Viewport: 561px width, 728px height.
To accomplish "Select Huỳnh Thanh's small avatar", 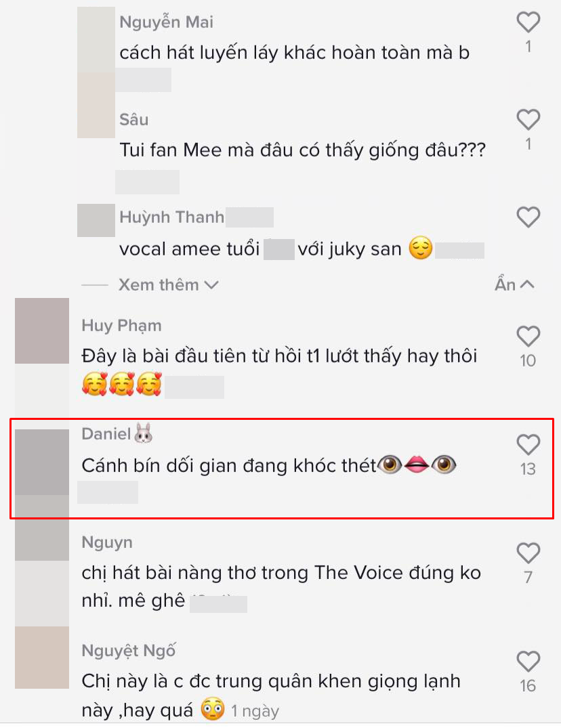I will (x=96, y=220).
